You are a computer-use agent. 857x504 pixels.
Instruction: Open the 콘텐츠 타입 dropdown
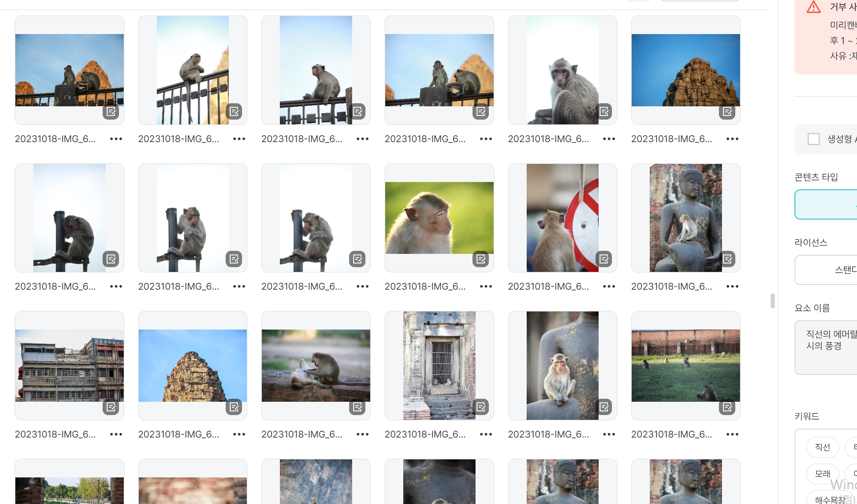pyautogui.click(x=826, y=204)
